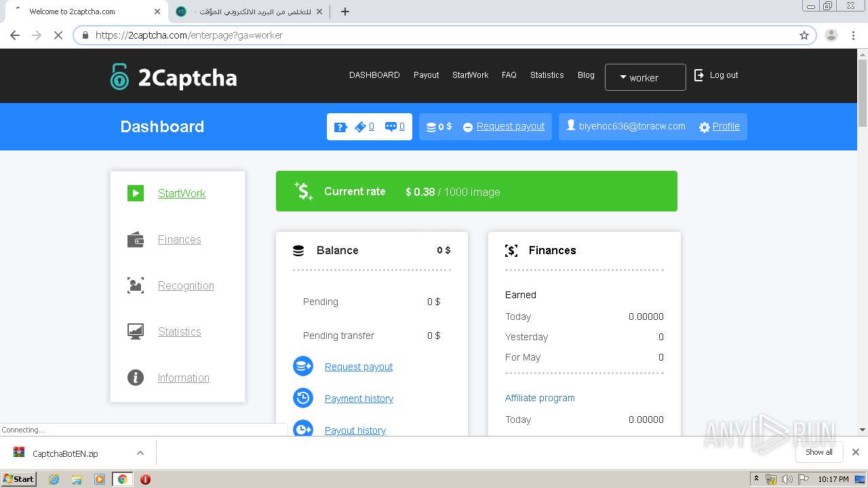
Task: Open the CaptchaBotEN.zip downloaded file
Action: pyautogui.click(x=65, y=453)
